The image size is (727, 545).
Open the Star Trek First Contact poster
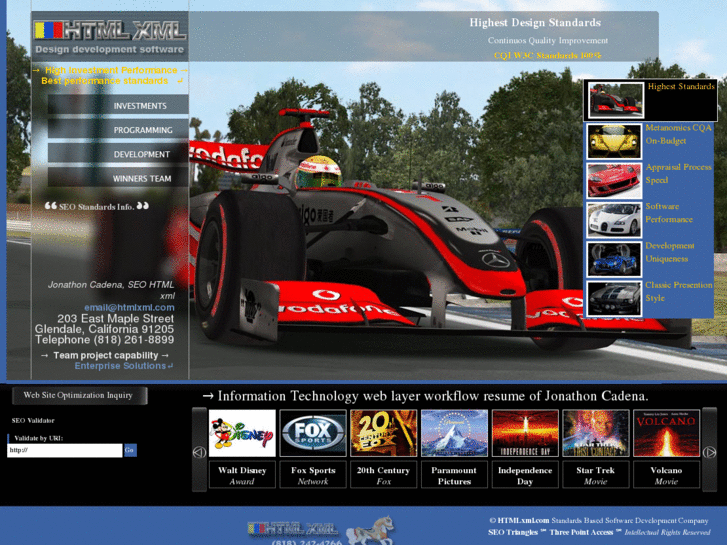coord(596,433)
